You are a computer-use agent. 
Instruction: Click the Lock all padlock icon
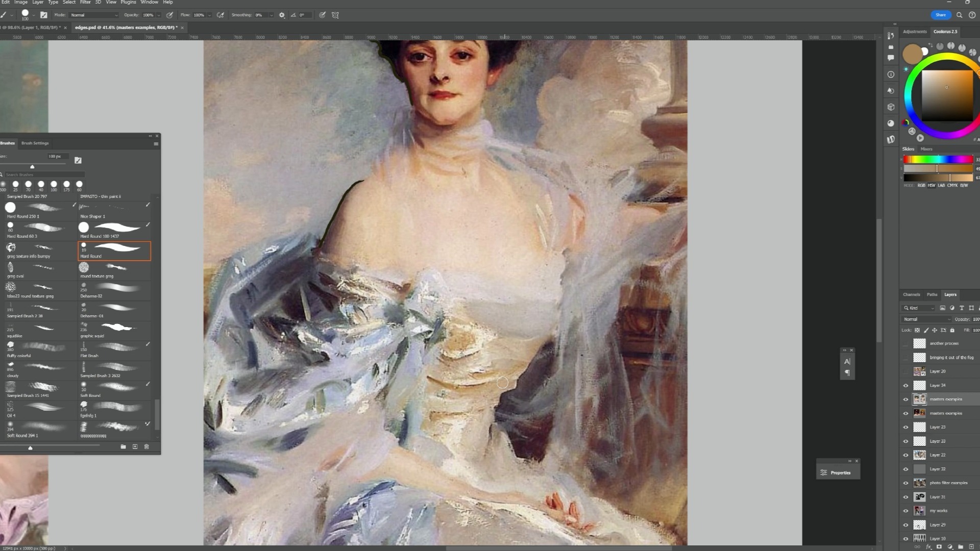coord(952,330)
